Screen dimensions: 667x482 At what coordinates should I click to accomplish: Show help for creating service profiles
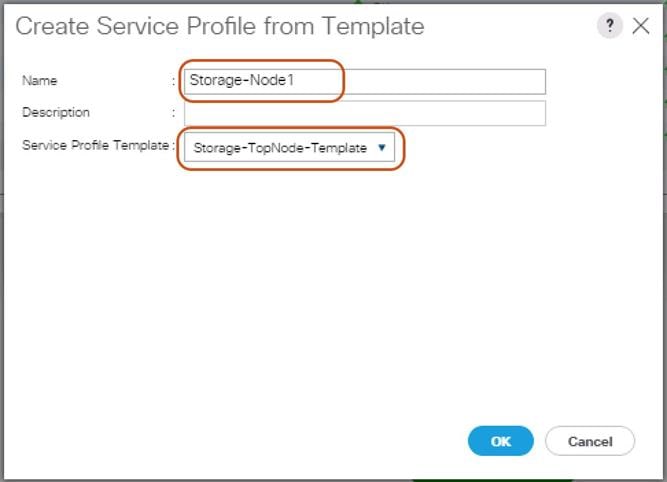[609, 27]
